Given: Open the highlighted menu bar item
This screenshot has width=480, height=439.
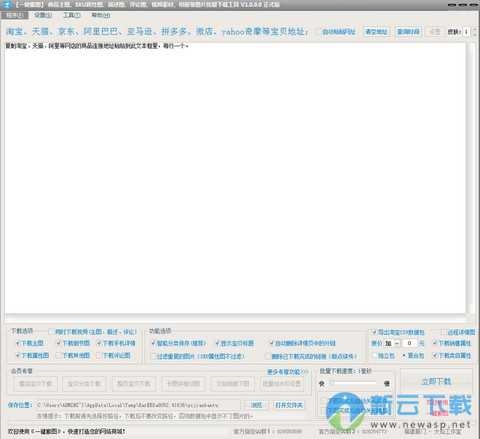Looking at the screenshot, I should [x=15, y=15].
